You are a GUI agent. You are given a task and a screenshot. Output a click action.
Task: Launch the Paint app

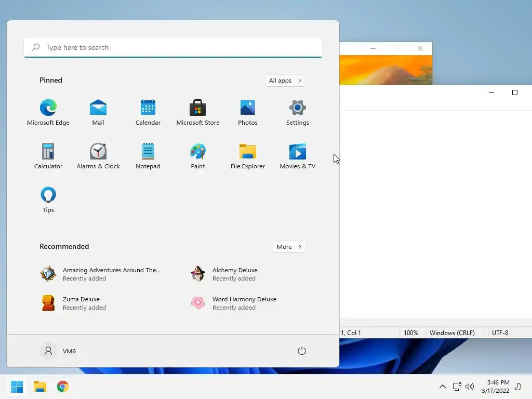tap(198, 156)
